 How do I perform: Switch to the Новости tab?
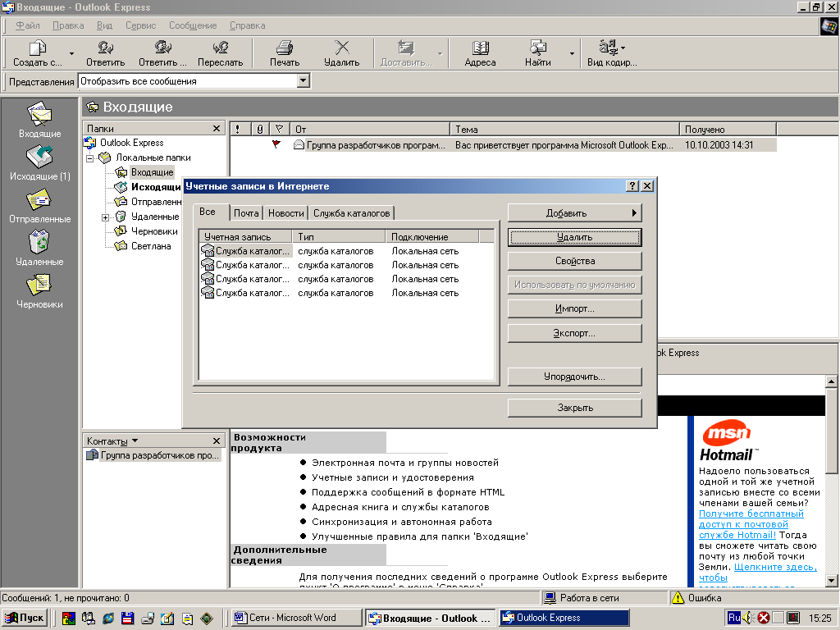[x=286, y=213]
